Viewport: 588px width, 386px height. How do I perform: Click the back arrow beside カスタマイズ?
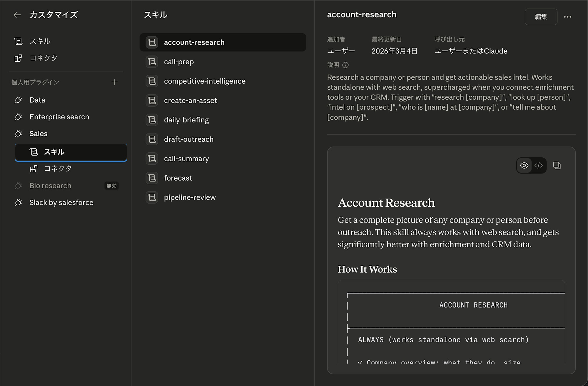point(17,15)
